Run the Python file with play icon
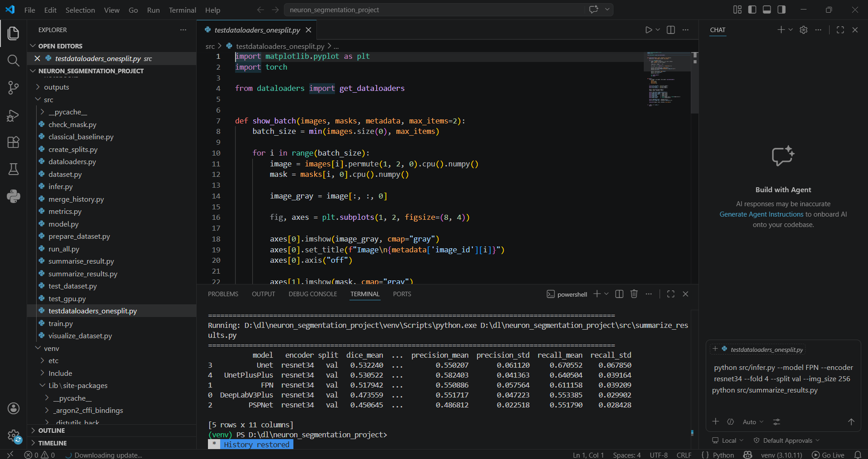 pyautogui.click(x=648, y=30)
